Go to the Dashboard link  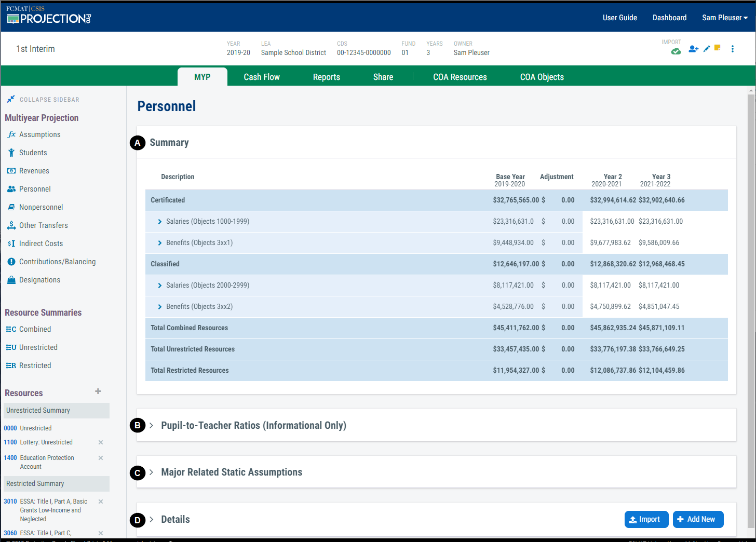click(x=670, y=18)
